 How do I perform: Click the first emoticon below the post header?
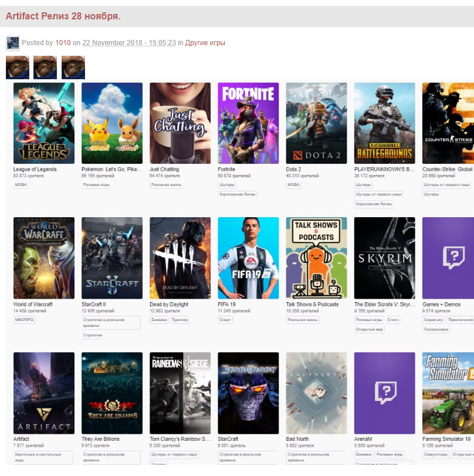(x=18, y=67)
